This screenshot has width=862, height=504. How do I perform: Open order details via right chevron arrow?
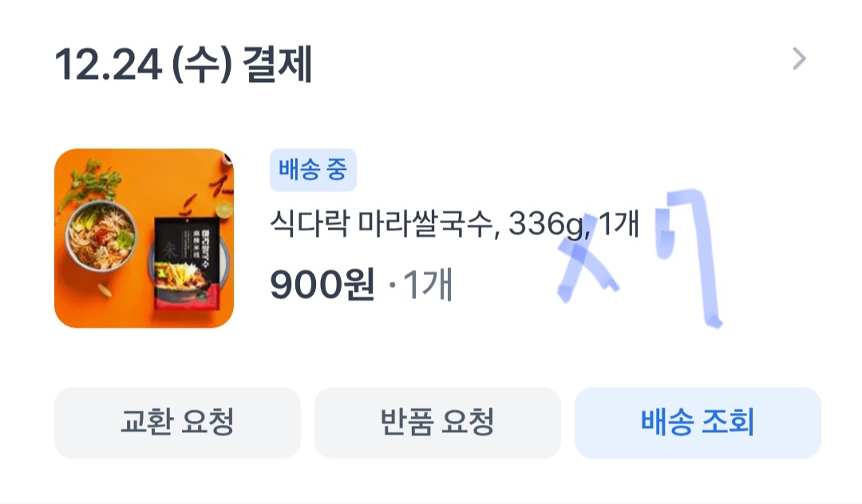click(x=799, y=59)
